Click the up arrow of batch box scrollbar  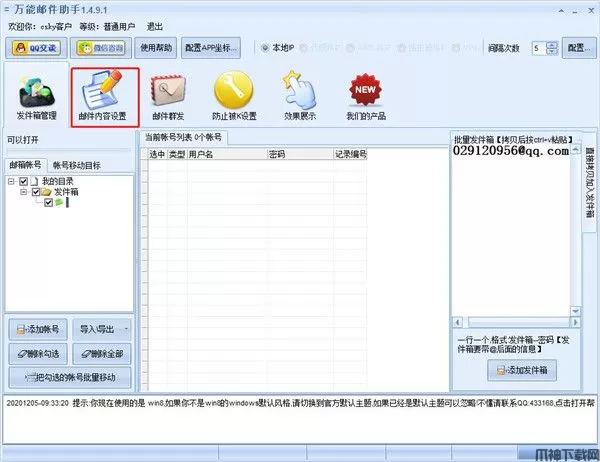(575, 149)
